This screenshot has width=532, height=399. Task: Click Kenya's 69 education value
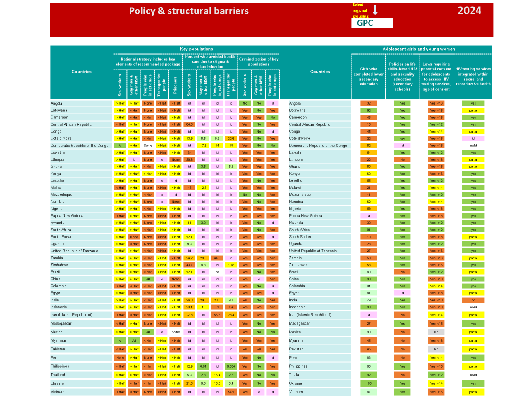coord(369,174)
